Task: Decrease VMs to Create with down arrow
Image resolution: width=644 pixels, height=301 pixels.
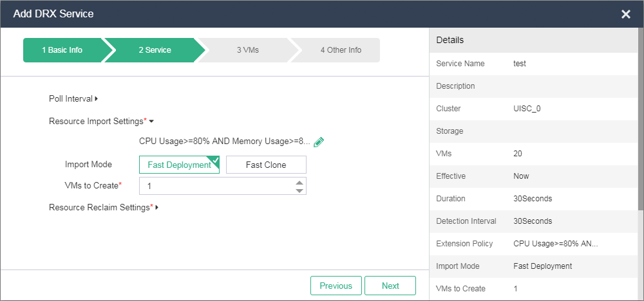Action: (x=299, y=190)
